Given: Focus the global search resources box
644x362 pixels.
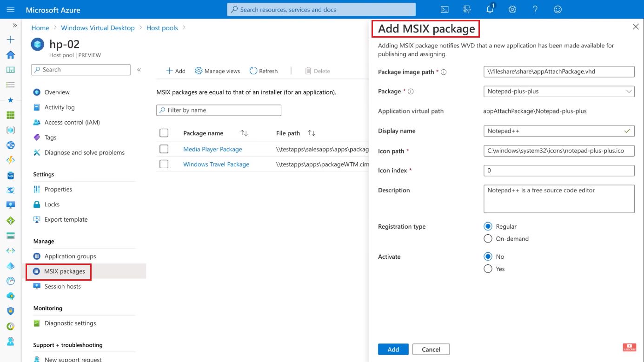Looking at the screenshot, I should point(321,9).
